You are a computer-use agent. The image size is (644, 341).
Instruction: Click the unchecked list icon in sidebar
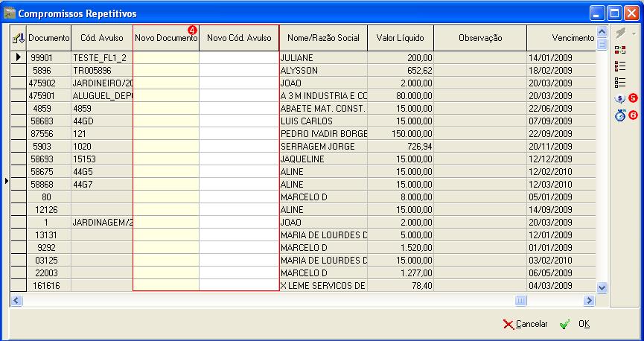click(620, 82)
